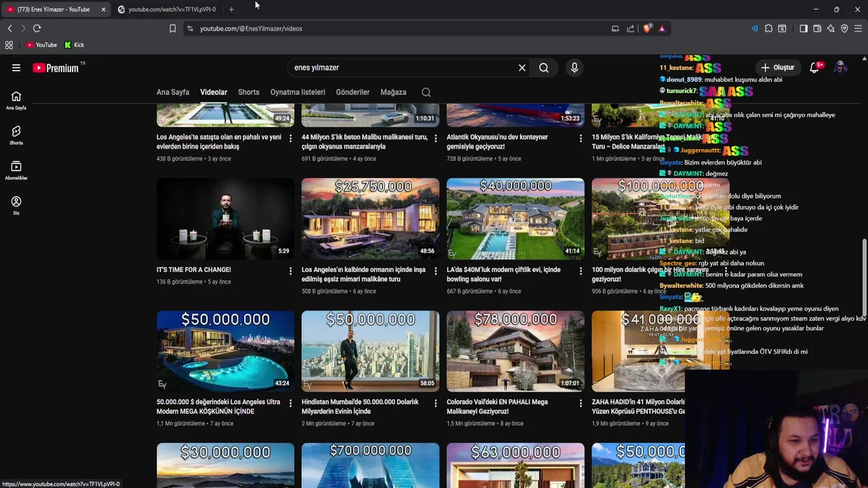Open the $700,000,000 skyscraper thumbnail
Screen dimensions: 868x488
pos(370,466)
